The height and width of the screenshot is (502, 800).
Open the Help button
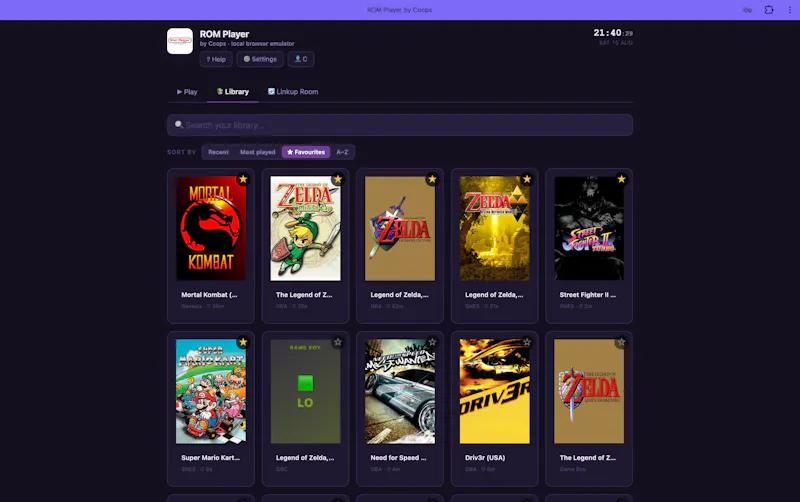(x=216, y=59)
